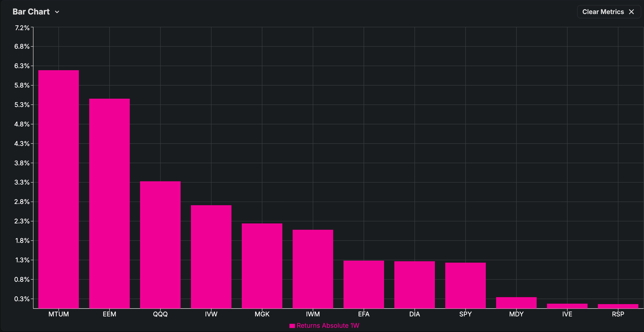Click the MTUM bar in the chart
The width and height of the screenshot is (644, 332).
tap(58, 189)
